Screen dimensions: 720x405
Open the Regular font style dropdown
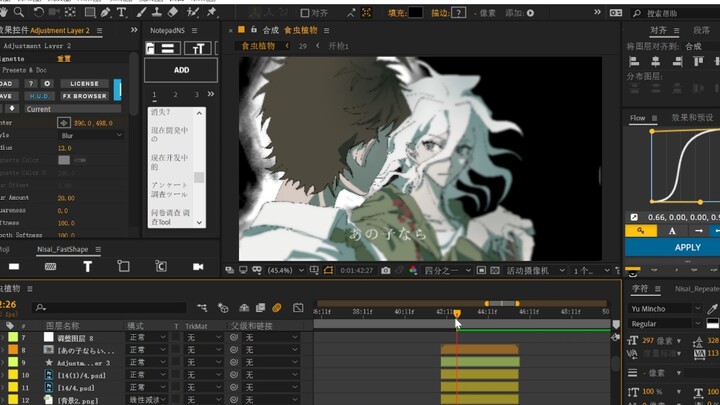pyautogui.click(x=664, y=324)
